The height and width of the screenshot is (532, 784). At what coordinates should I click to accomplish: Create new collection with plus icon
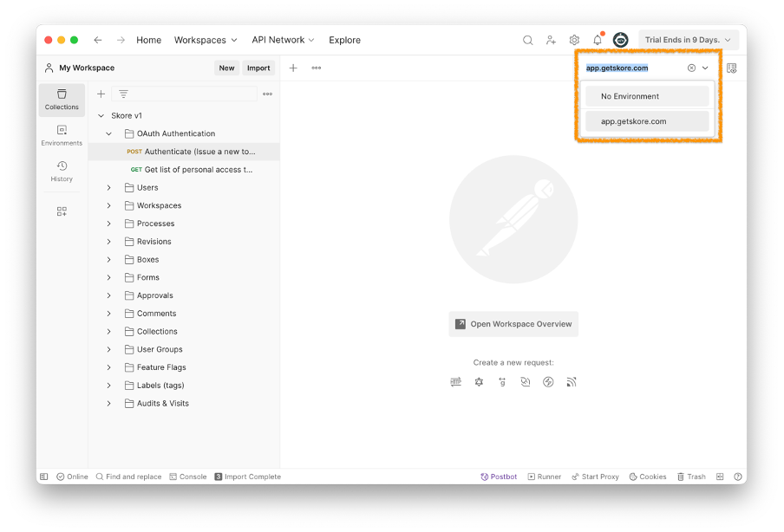tap(101, 94)
